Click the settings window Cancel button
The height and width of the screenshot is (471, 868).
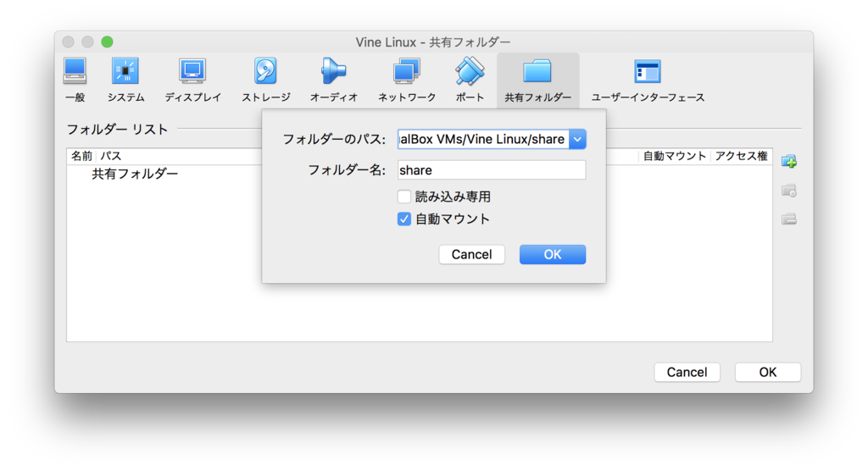pyautogui.click(x=687, y=373)
